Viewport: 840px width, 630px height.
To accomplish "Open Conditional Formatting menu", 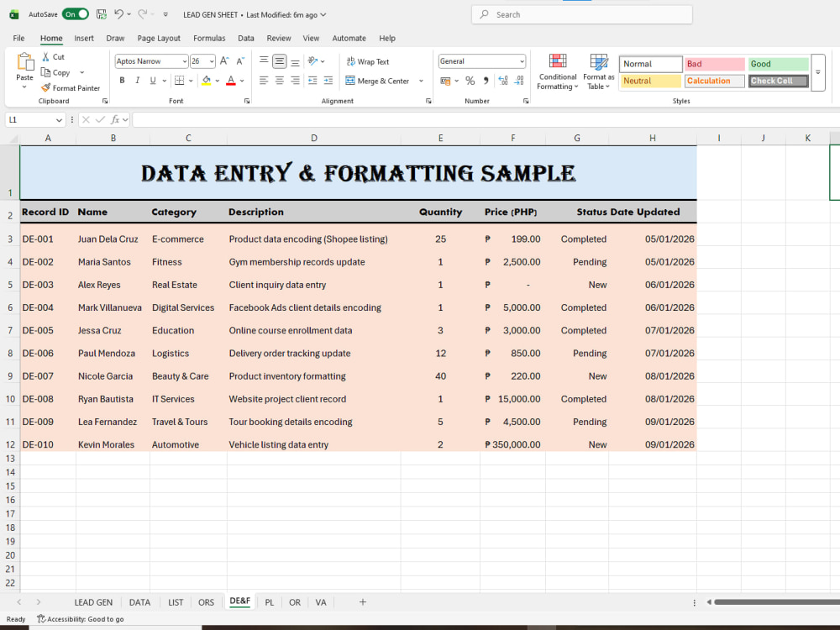I will pyautogui.click(x=557, y=71).
